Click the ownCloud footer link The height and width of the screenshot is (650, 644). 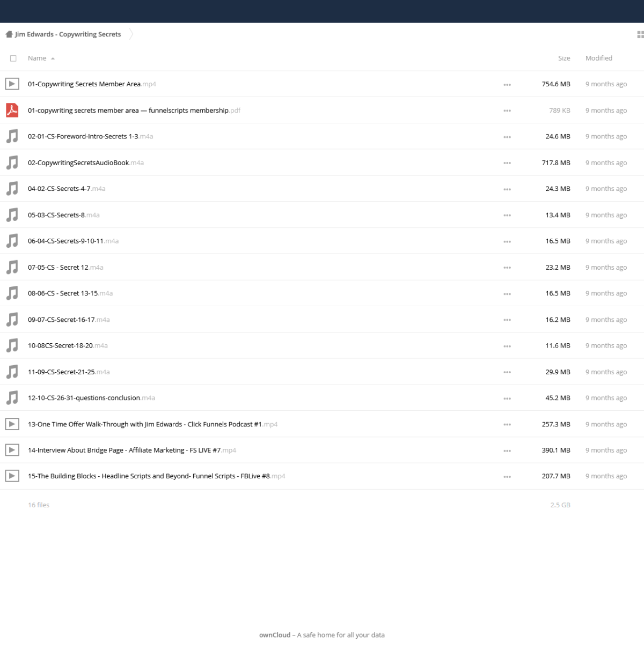click(x=275, y=635)
